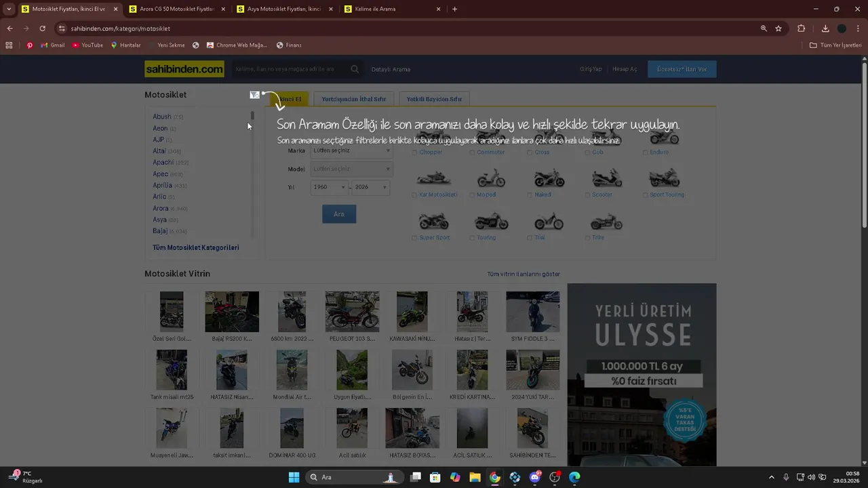Tick the Commuter checkbox
This screenshot has width=868, height=488.
[x=473, y=152]
